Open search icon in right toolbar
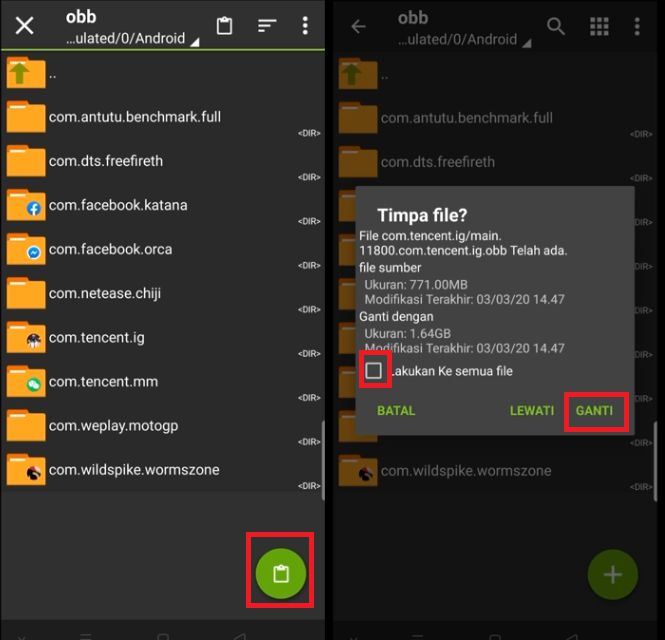The height and width of the screenshot is (640, 665). click(x=556, y=26)
